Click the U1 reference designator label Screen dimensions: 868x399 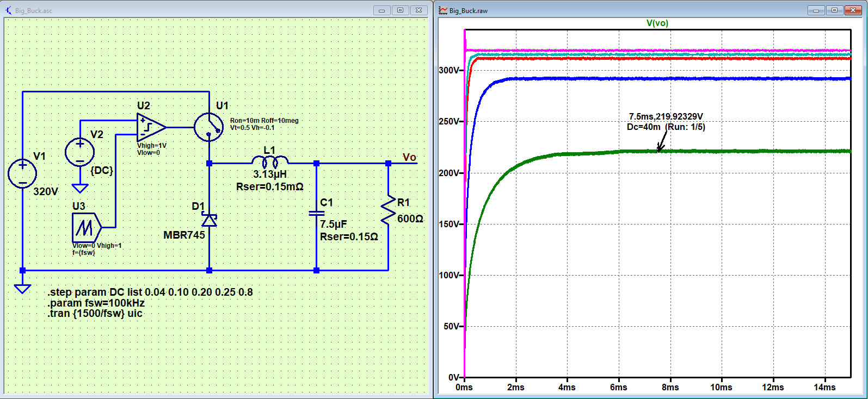point(222,105)
